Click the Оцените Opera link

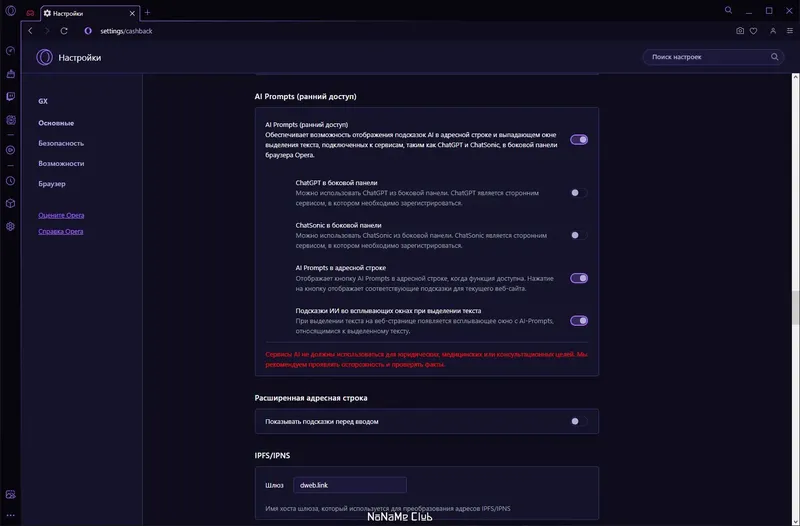tap(61, 216)
